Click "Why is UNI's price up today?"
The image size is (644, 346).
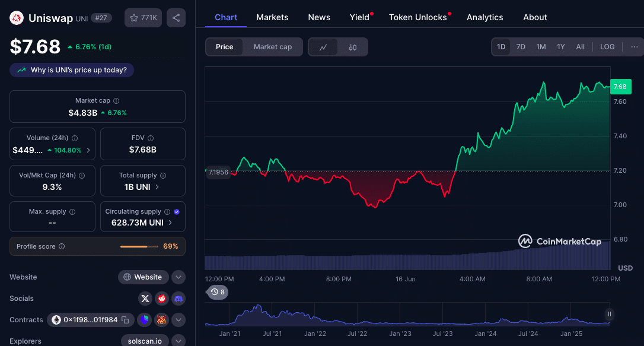point(72,70)
